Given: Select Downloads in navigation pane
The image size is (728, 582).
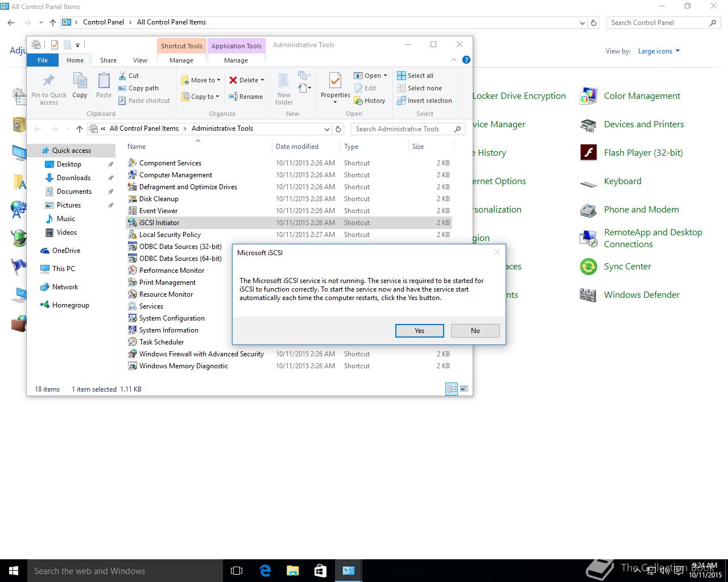Looking at the screenshot, I should 73,178.
